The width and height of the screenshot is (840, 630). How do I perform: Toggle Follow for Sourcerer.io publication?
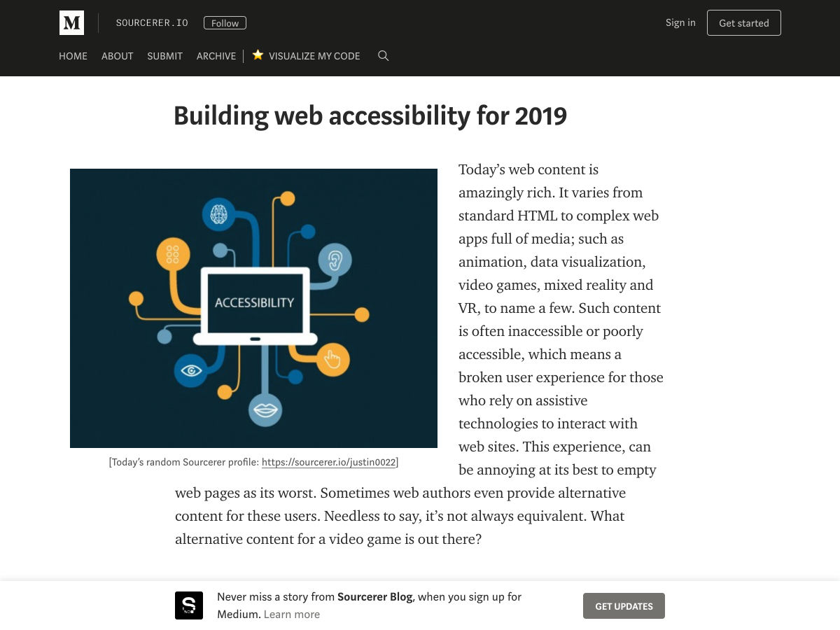(x=225, y=23)
